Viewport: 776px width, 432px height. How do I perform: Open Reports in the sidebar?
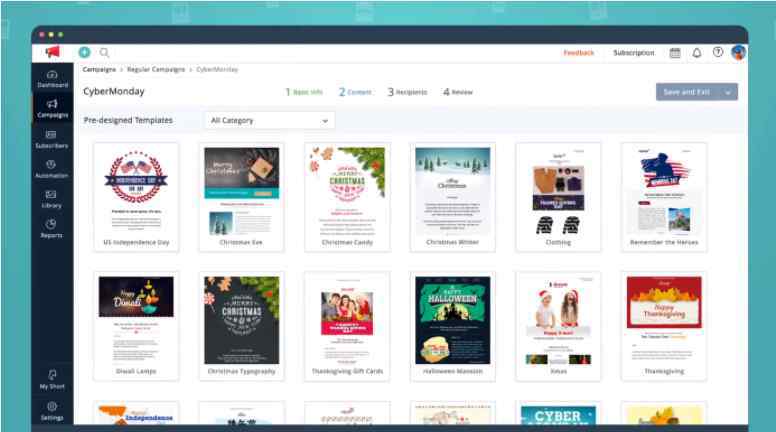(51, 229)
